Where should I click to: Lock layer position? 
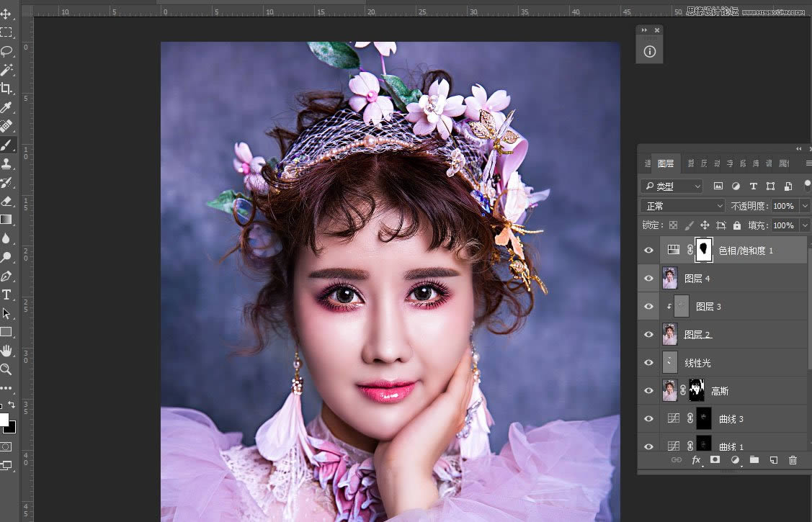(x=705, y=225)
